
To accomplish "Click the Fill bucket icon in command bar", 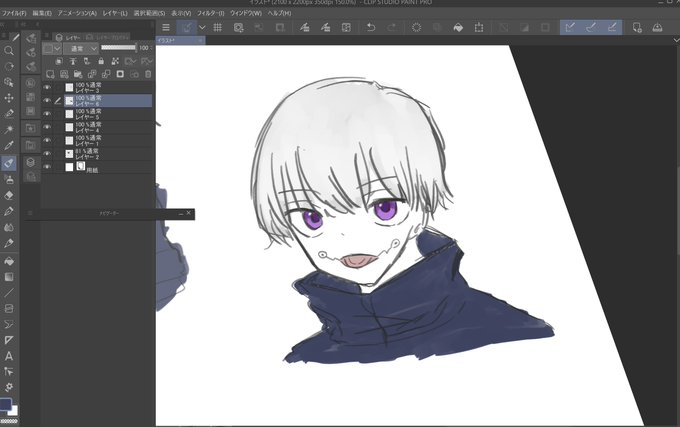I will coord(458,28).
